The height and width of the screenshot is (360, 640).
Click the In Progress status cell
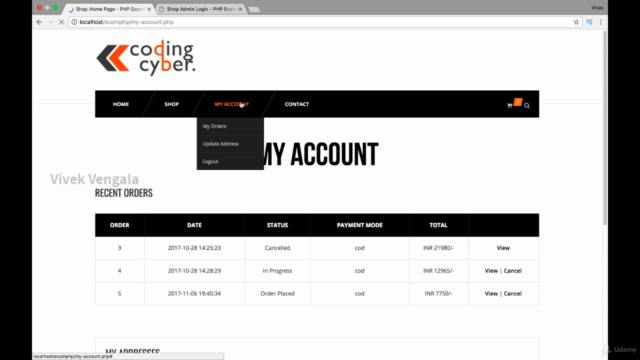click(x=278, y=271)
